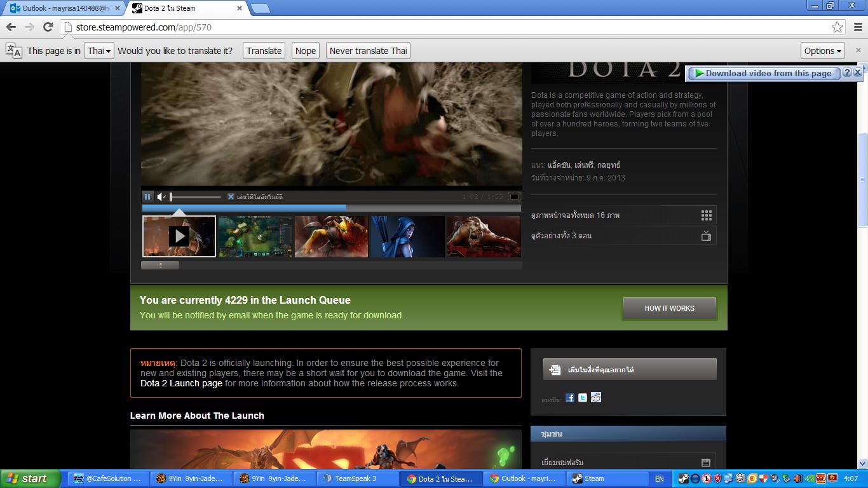Add Dota 2 to your wishlist
Viewport: 868px width, 488px height.
pyautogui.click(x=630, y=369)
